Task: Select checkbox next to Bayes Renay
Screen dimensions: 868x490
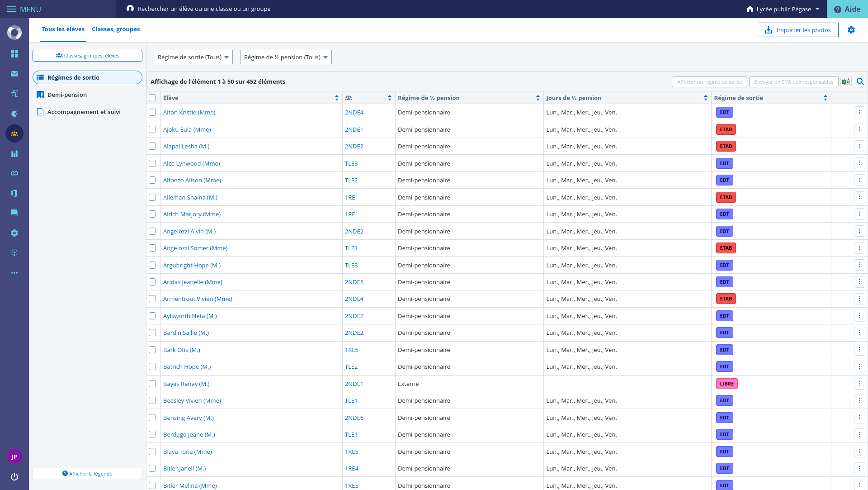Action: point(152,384)
